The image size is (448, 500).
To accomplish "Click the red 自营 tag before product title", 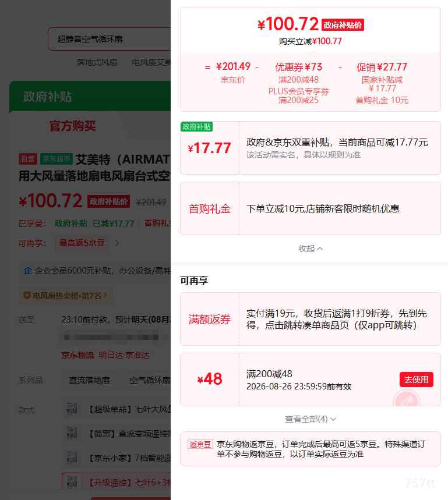I will pyautogui.click(x=28, y=159).
